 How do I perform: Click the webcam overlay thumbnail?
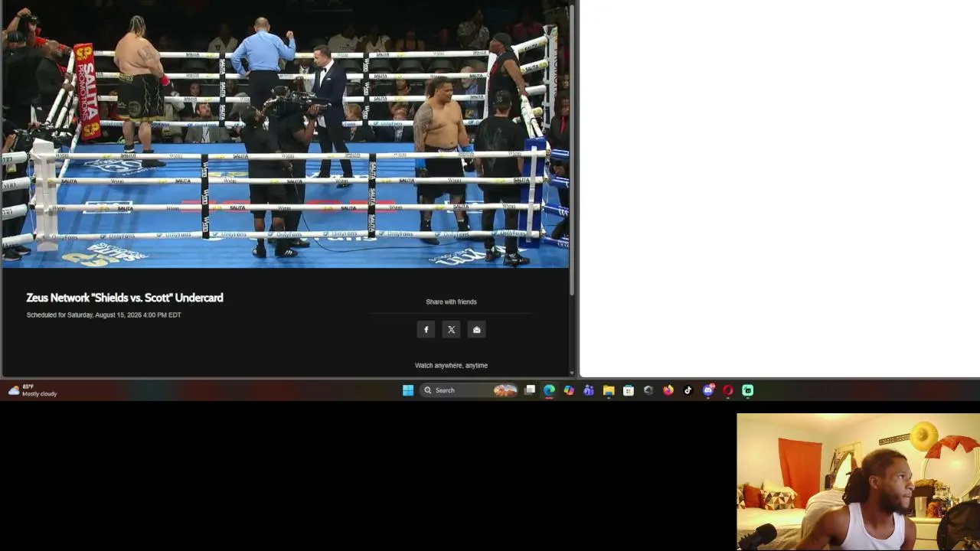click(858, 482)
